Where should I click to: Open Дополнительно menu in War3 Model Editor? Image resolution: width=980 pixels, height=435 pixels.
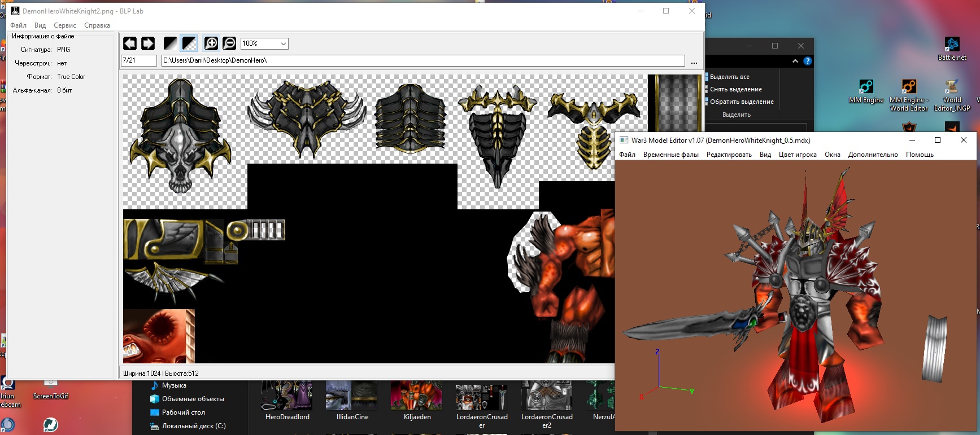pos(873,155)
